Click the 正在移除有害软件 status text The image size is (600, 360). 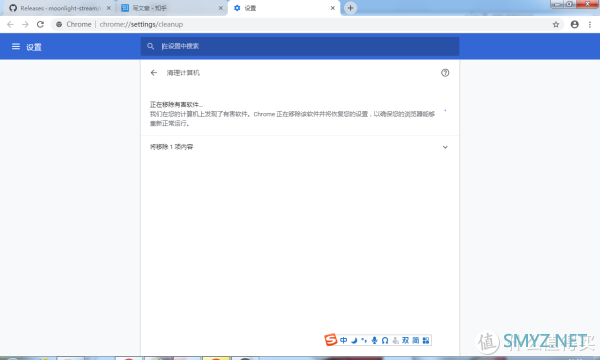pyautogui.click(x=176, y=104)
